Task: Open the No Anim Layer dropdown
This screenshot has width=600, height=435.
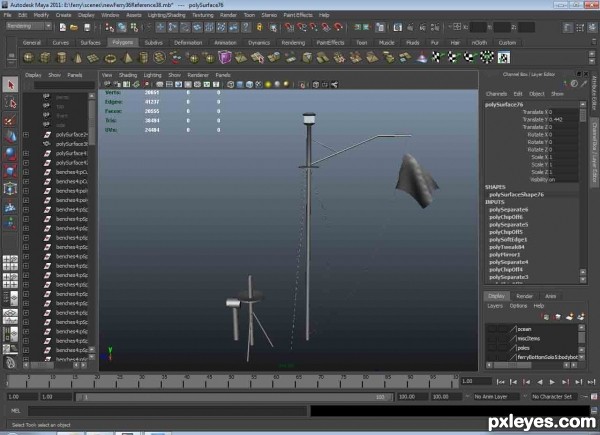Action: coord(496,397)
